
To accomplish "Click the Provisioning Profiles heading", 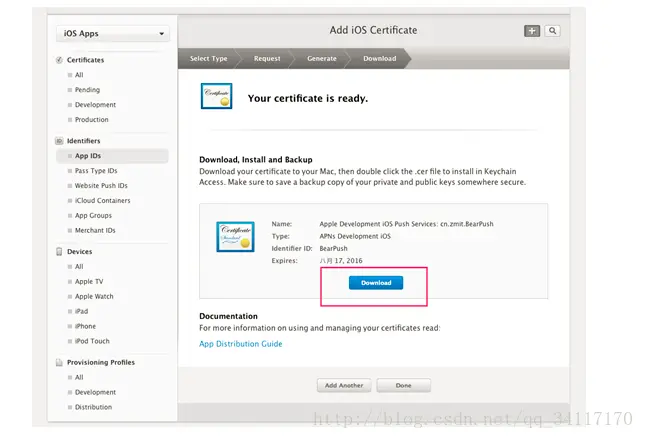I will (101, 362).
